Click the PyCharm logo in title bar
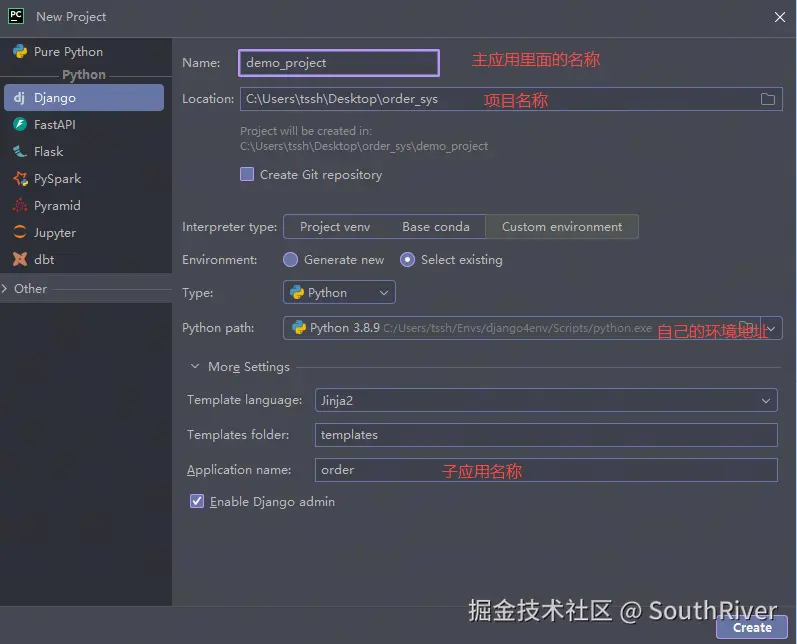The height and width of the screenshot is (644, 797). [x=16, y=16]
